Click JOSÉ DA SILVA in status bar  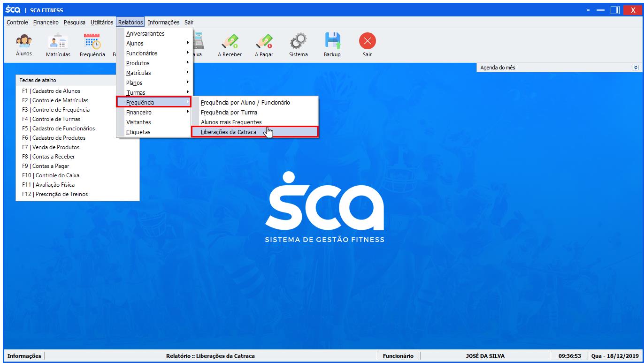(x=485, y=356)
